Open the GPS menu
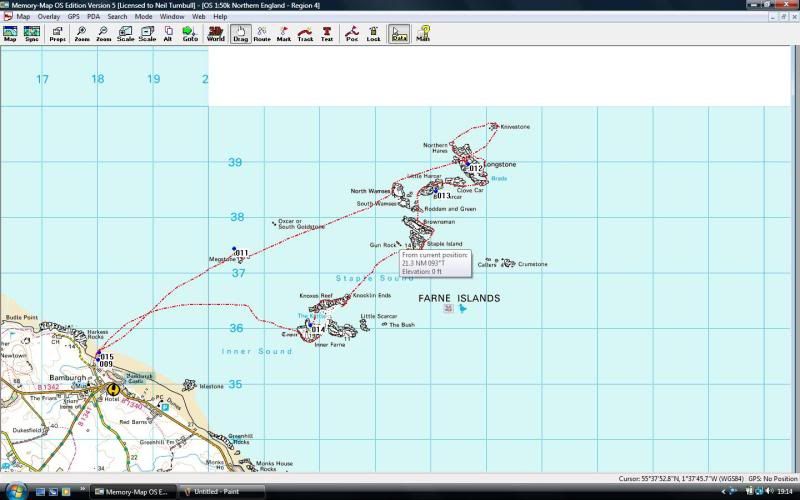The width and height of the screenshot is (800, 500). pos(74,17)
